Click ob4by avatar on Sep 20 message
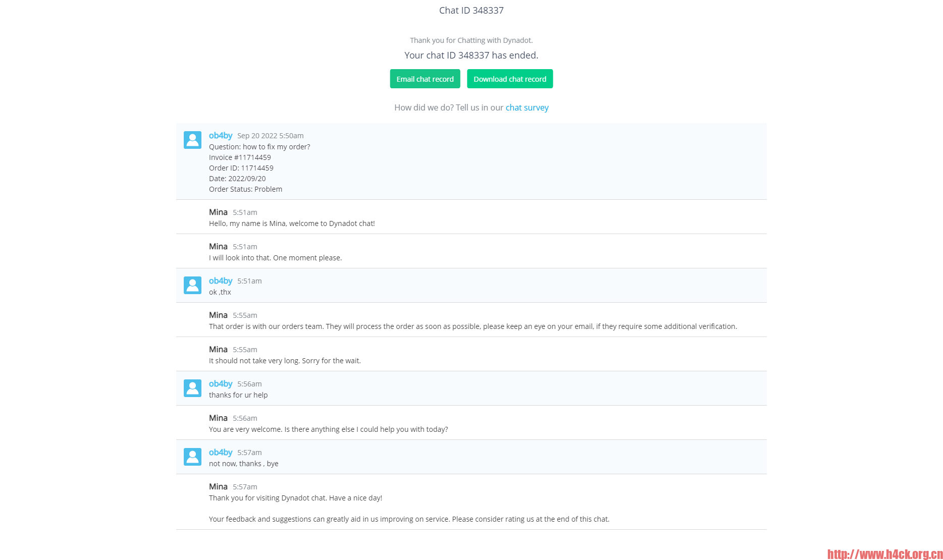The width and height of the screenshot is (943, 560). point(192,140)
